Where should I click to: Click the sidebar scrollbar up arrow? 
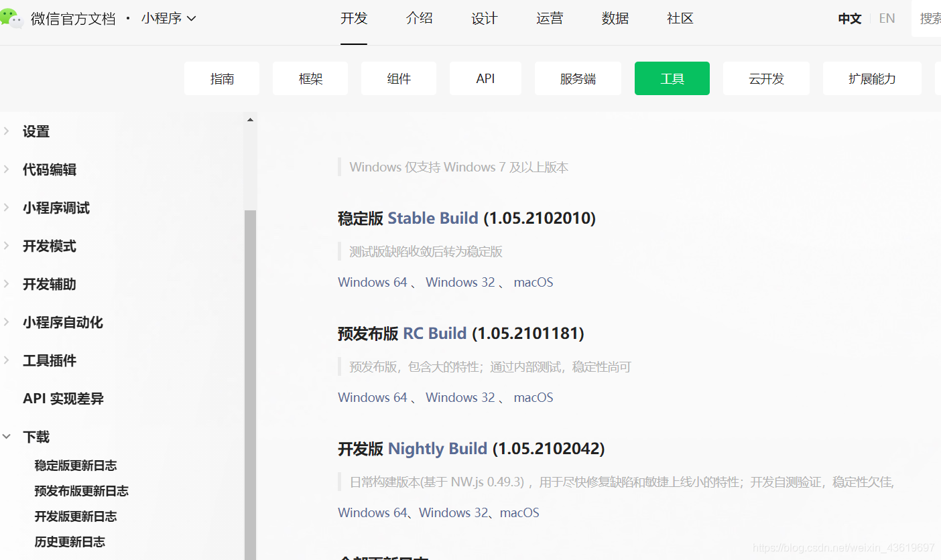coord(250,120)
